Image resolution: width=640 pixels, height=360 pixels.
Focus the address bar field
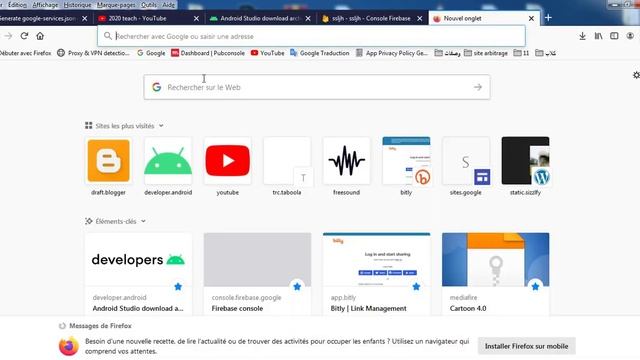tap(311, 36)
